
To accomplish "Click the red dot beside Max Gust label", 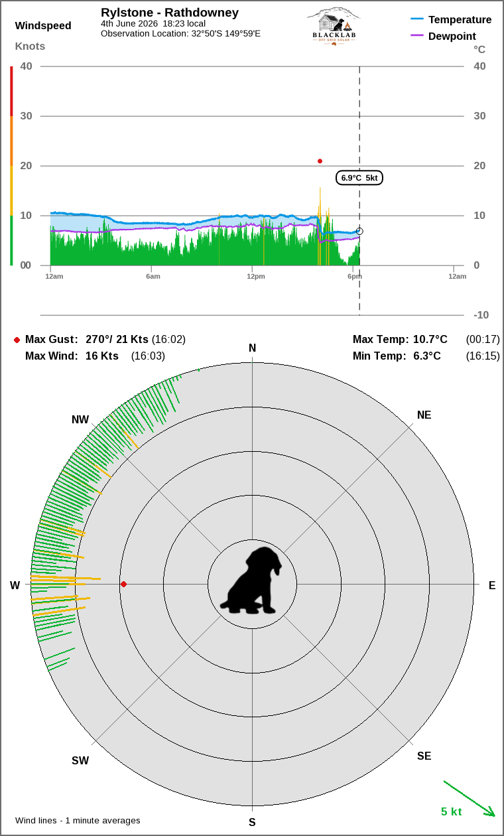I will [17, 340].
